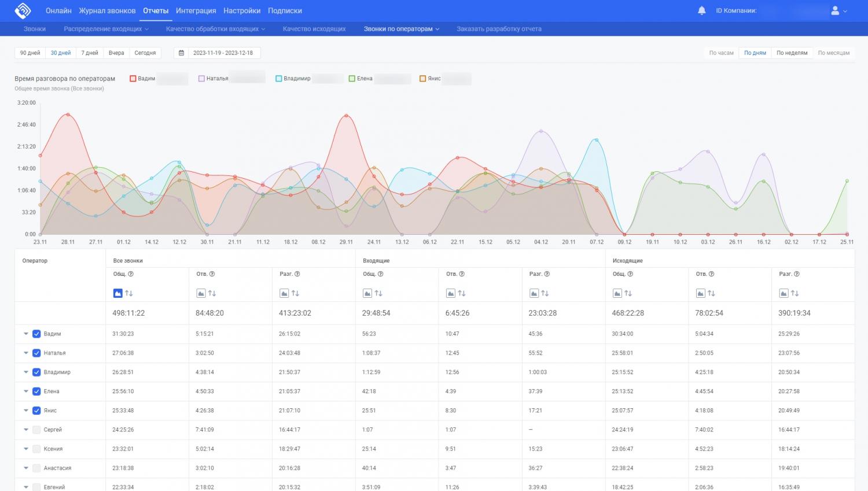
Task: Uncheck the Вадим operator checkbox
Action: point(36,334)
